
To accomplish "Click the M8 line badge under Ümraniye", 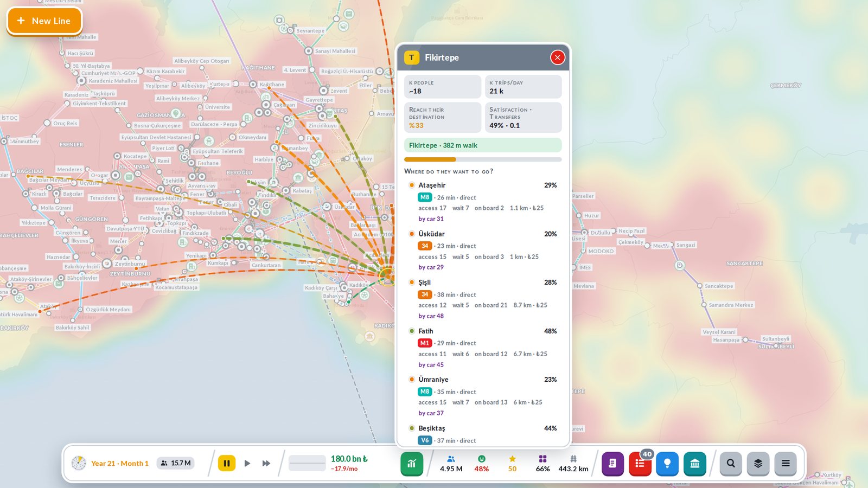I will (x=425, y=391).
